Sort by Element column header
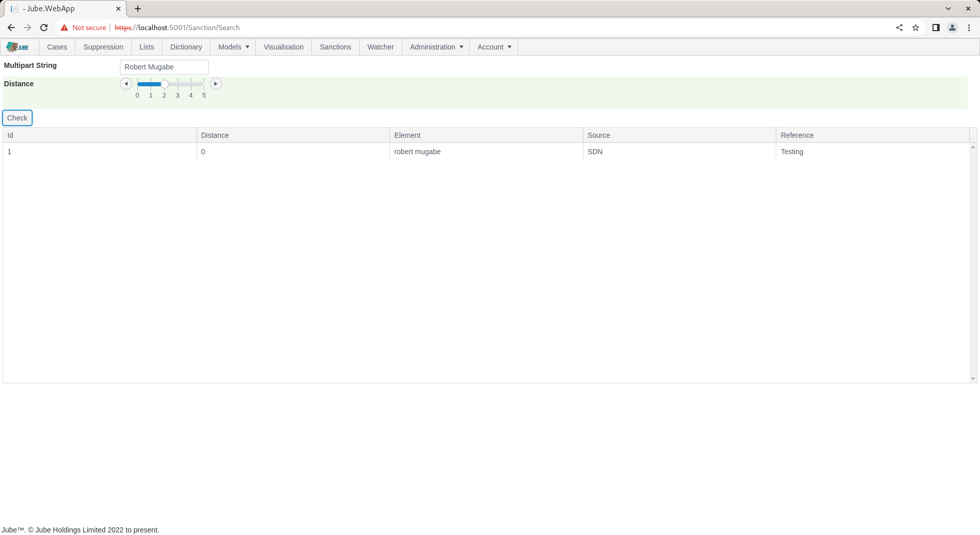980x535 pixels. [x=486, y=135]
